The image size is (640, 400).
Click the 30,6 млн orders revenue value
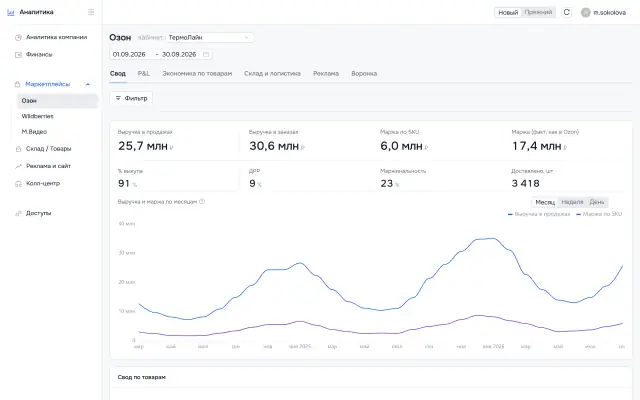tap(274, 146)
